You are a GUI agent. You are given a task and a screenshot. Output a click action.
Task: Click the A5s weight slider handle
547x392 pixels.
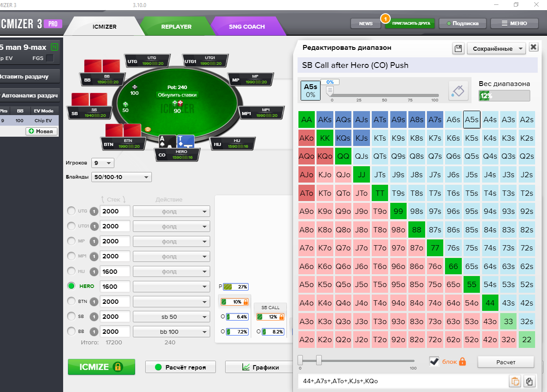click(329, 91)
